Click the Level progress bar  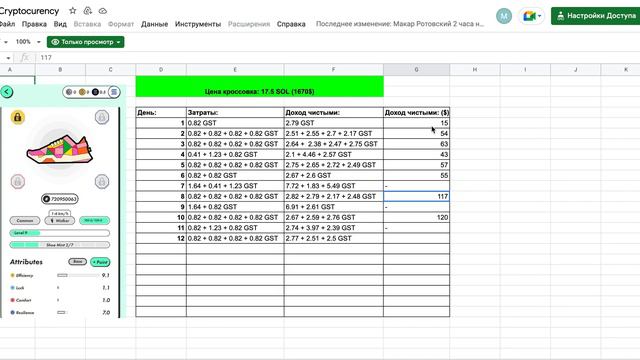click(x=60, y=233)
